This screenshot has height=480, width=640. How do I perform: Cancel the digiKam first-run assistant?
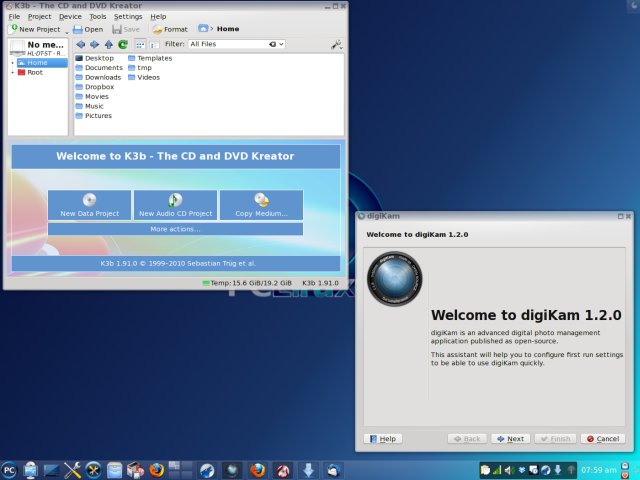[603, 438]
